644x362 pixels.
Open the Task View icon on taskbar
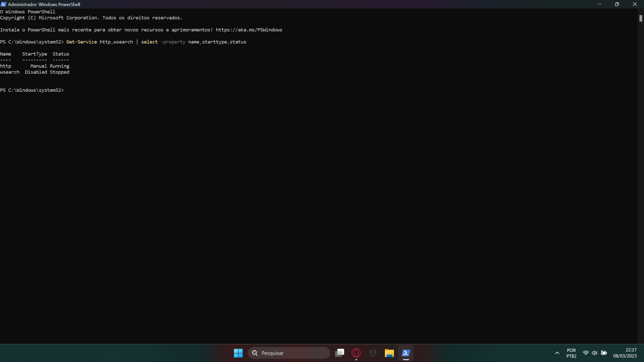pyautogui.click(x=339, y=353)
